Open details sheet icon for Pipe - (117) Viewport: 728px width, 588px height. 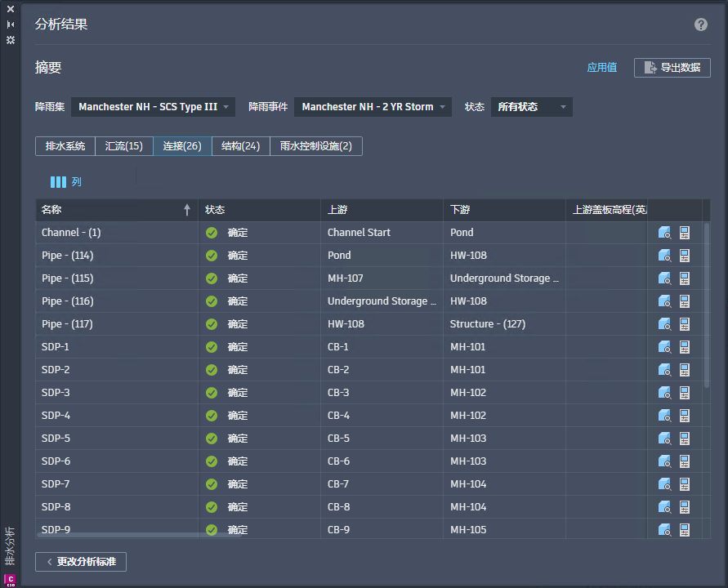point(685,324)
